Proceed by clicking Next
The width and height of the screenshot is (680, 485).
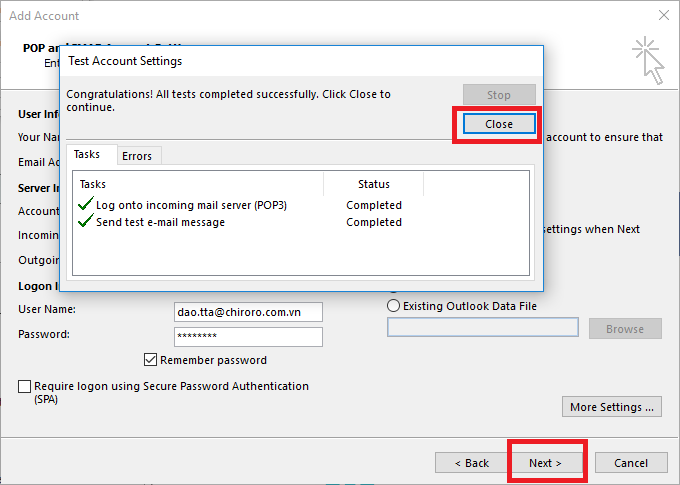tap(545, 463)
